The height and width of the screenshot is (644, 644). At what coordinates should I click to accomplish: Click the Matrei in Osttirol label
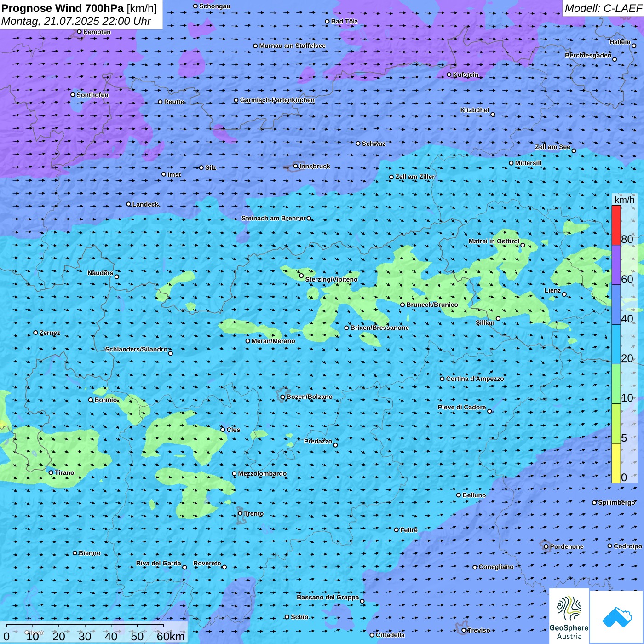tap(494, 241)
